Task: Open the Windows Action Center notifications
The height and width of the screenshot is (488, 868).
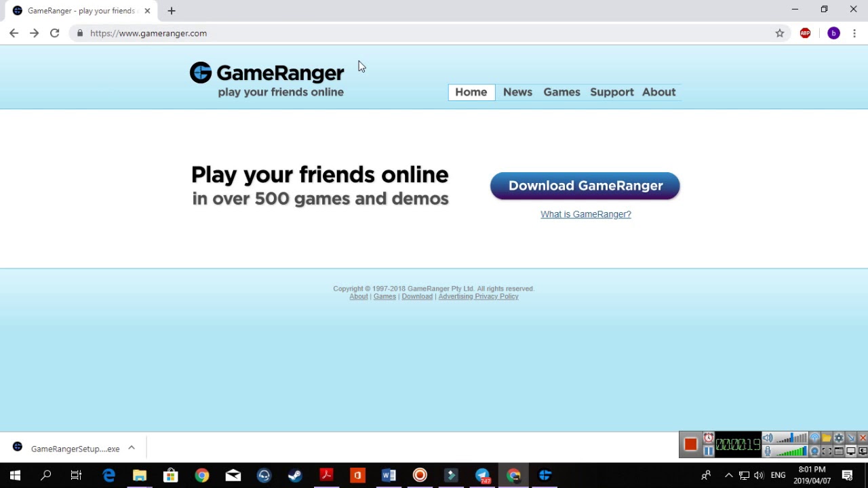Action: point(848,475)
